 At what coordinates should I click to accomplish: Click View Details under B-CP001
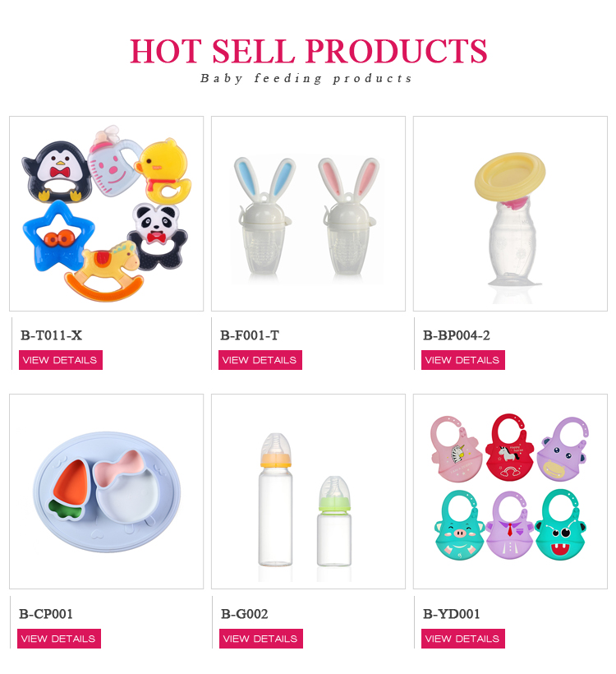pyautogui.click(x=59, y=639)
